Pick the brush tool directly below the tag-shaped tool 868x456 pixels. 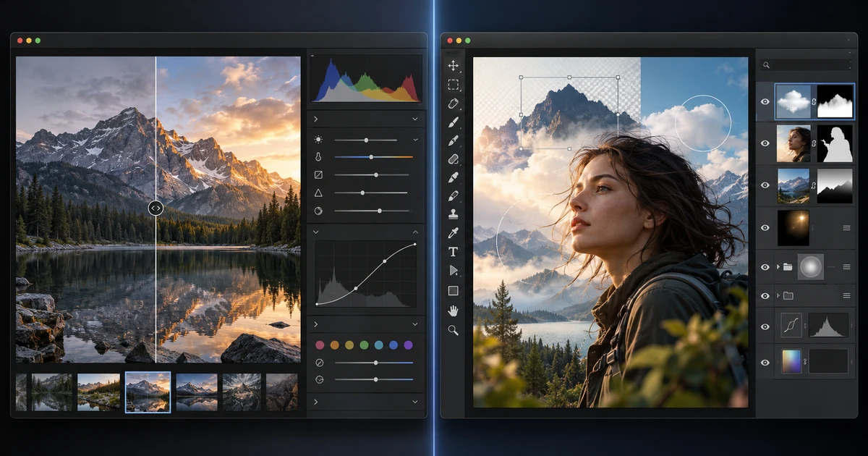click(x=454, y=122)
